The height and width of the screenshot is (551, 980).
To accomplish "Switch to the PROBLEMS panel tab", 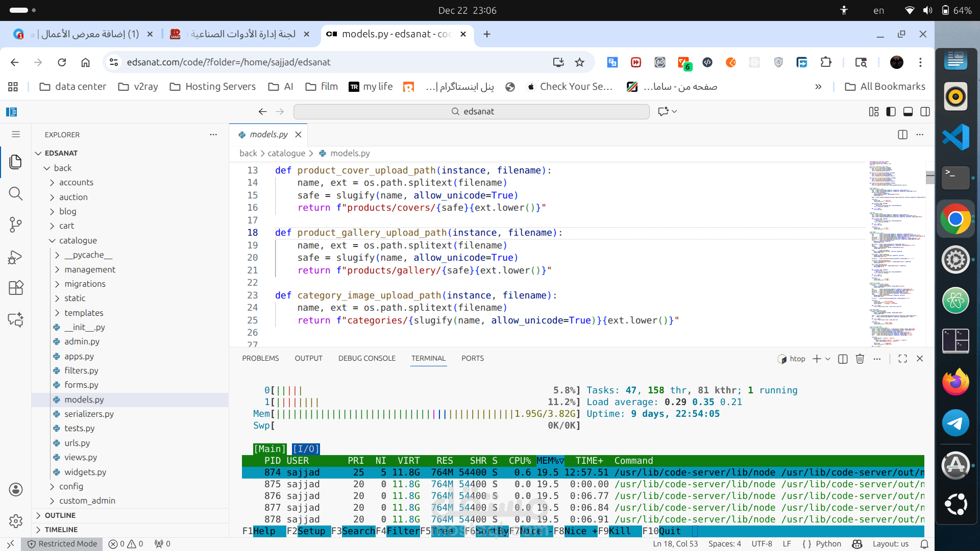I will (260, 358).
